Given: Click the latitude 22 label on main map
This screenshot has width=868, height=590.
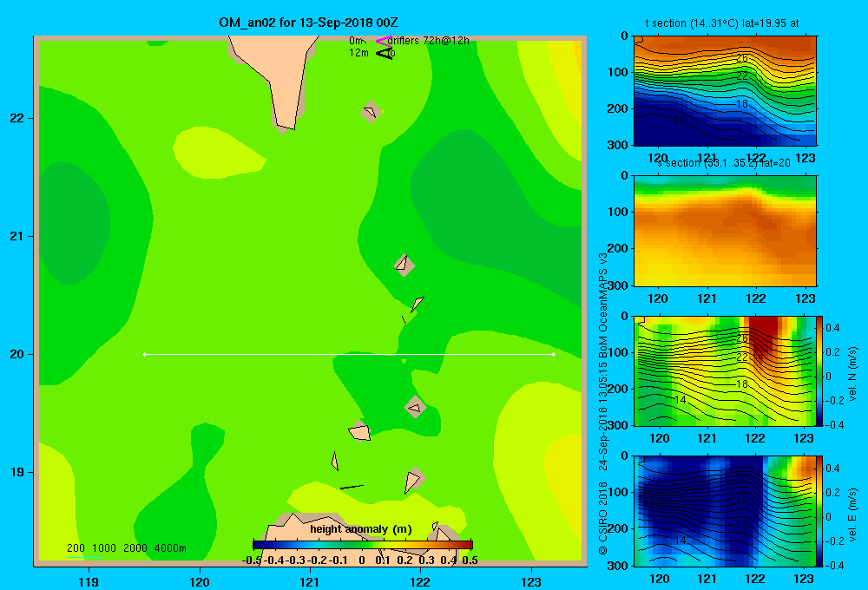Looking at the screenshot, I should (x=16, y=119).
